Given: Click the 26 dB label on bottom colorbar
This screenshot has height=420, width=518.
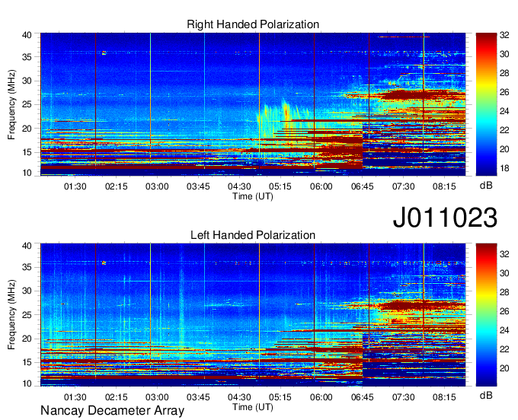Looking at the screenshot, I should point(504,311).
